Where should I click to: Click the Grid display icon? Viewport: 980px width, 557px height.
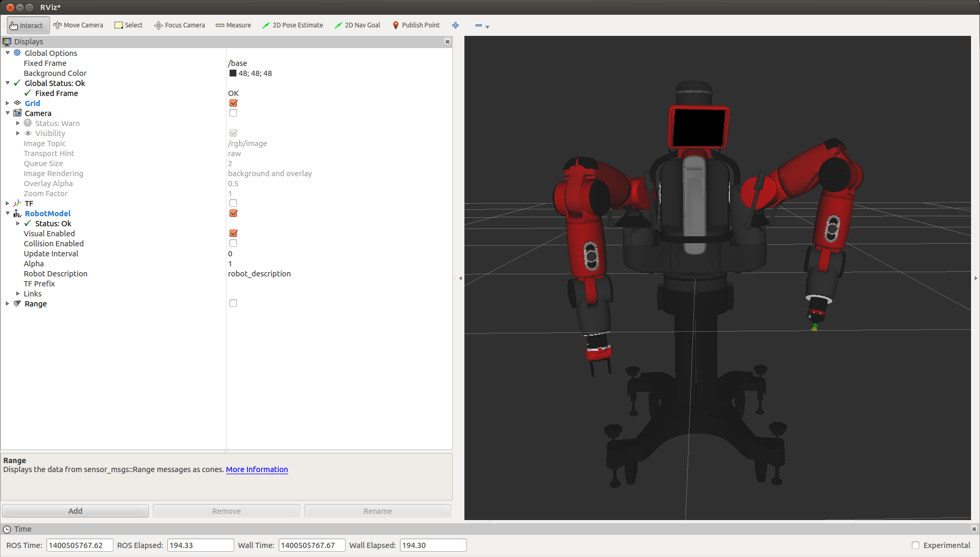pos(17,103)
